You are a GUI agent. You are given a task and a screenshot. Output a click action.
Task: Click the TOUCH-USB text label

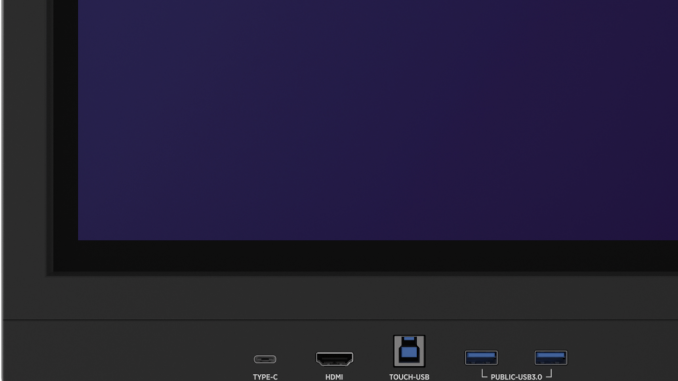[x=409, y=377]
